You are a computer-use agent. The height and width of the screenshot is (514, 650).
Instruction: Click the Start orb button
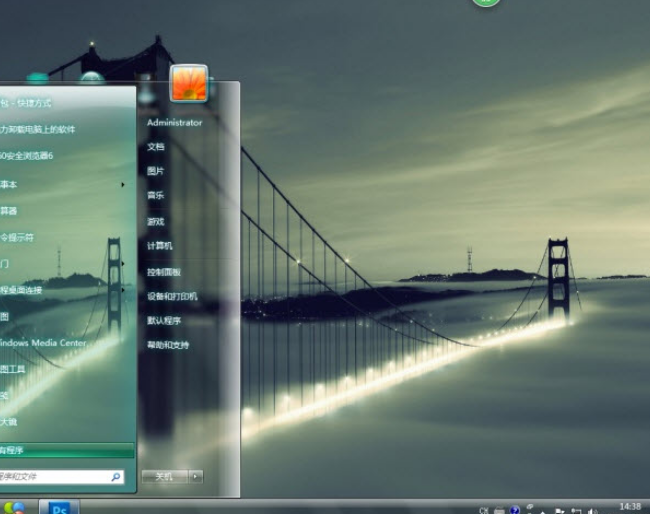(x=14, y=507)
